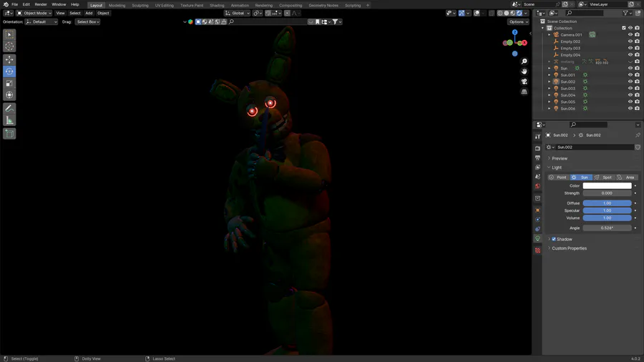Image resolution: width=644 pixels, height=362 pixels.
Task: Switch to the Geometry Nodes workspace tab
Action: point(323,5)
